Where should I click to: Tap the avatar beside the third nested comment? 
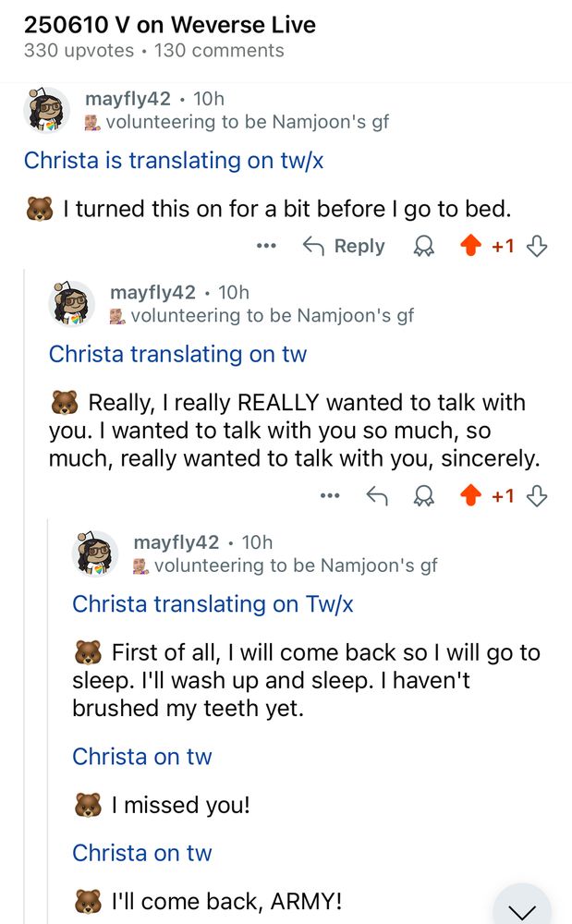96,553
